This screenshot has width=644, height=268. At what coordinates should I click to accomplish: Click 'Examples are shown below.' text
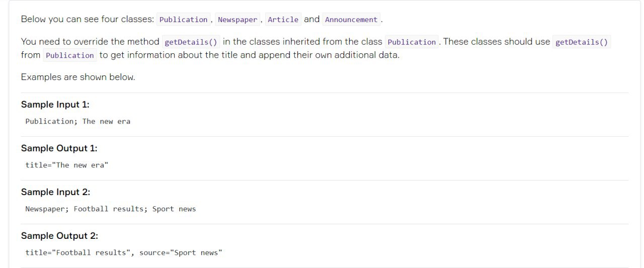pyautogui.click(x=78, y=77)
